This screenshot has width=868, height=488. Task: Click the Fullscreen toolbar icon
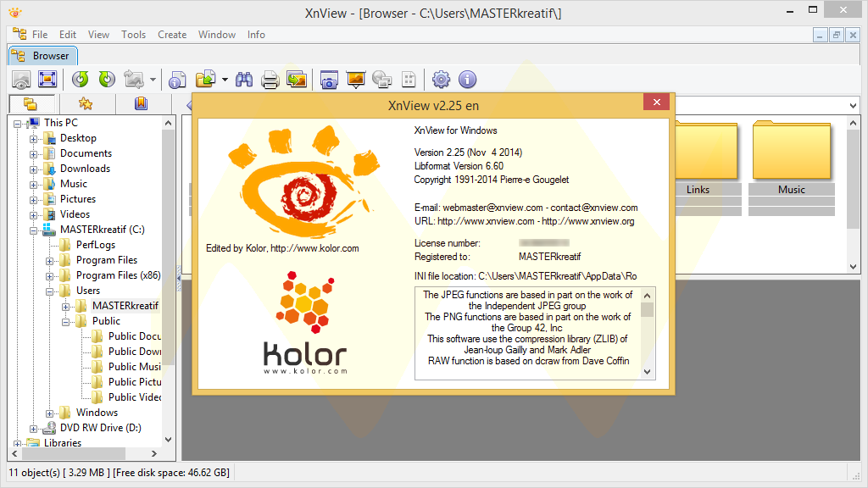coord(47,80)
